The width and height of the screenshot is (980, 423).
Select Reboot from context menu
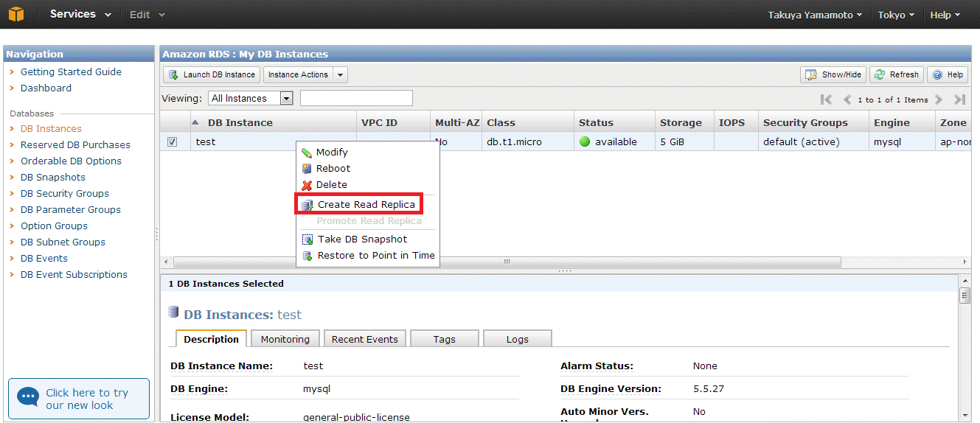pos(333,169)
